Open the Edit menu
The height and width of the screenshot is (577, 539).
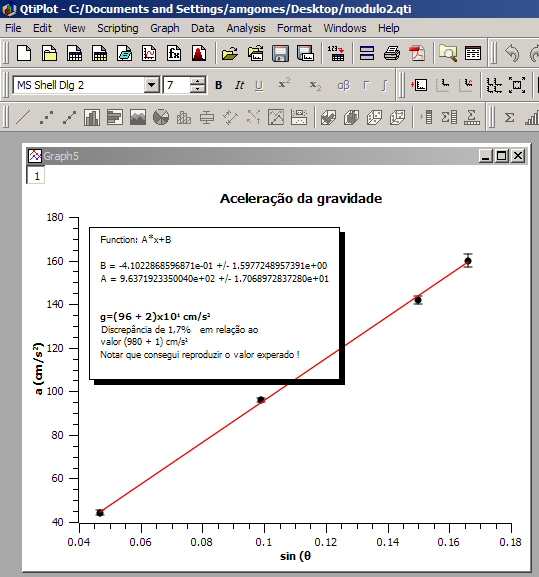click(x=42, y=28)
